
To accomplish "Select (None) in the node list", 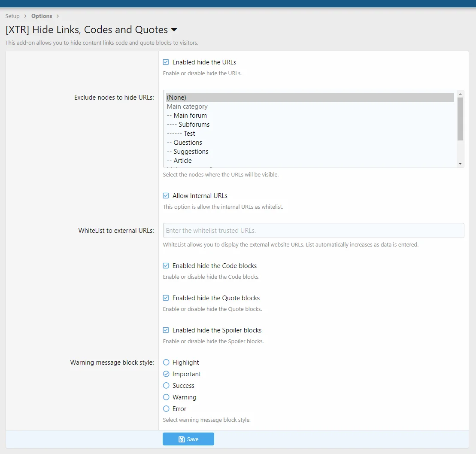I will pyautogui.click(x=309, y=98).
